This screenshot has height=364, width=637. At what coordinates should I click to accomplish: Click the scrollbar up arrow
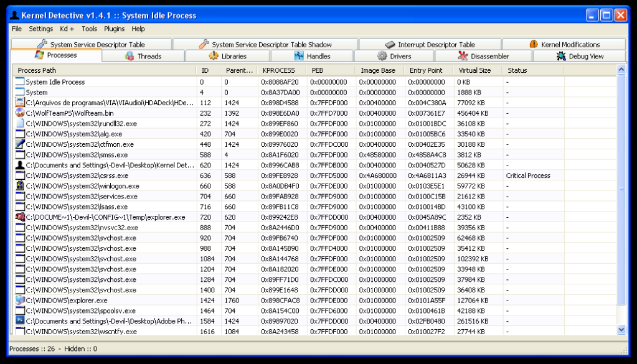pyautogui.click(x=621, y=70)
